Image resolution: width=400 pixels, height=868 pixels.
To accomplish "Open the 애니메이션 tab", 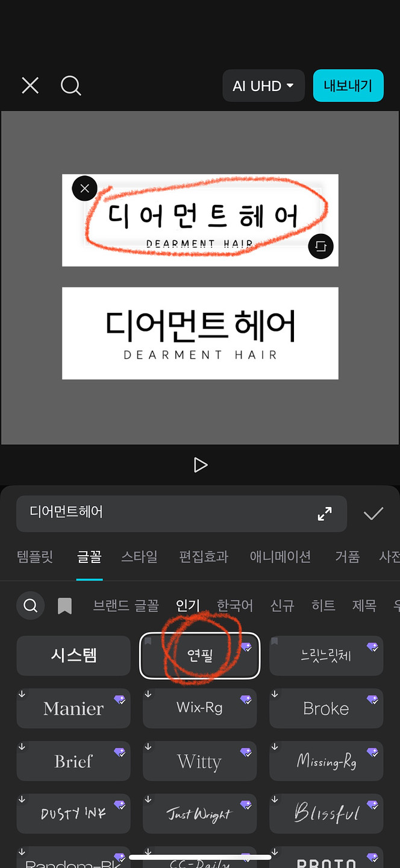I will 280,556.
